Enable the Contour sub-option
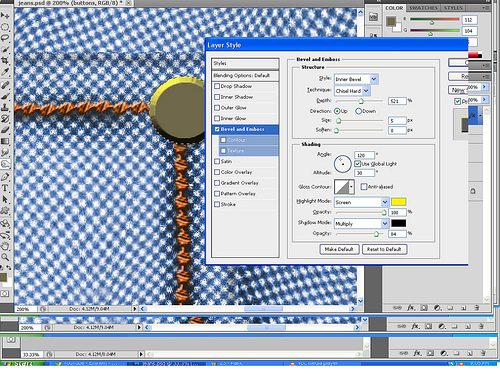Screen dimensions: 500x375 point(223,140)
